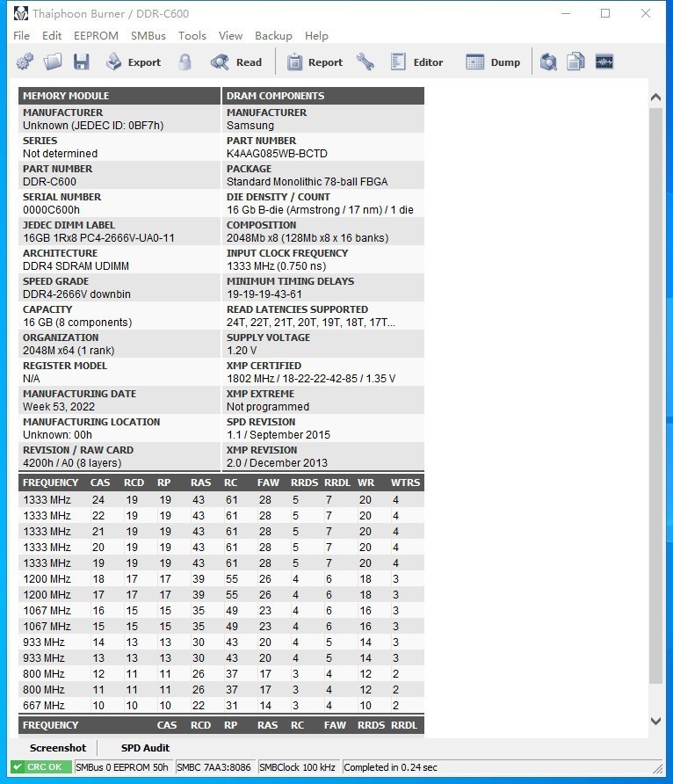The width and height of the screenshot is (673, 784).
Task: Click the scroll up arrow of the report
Action: click(x=655, y=98)
